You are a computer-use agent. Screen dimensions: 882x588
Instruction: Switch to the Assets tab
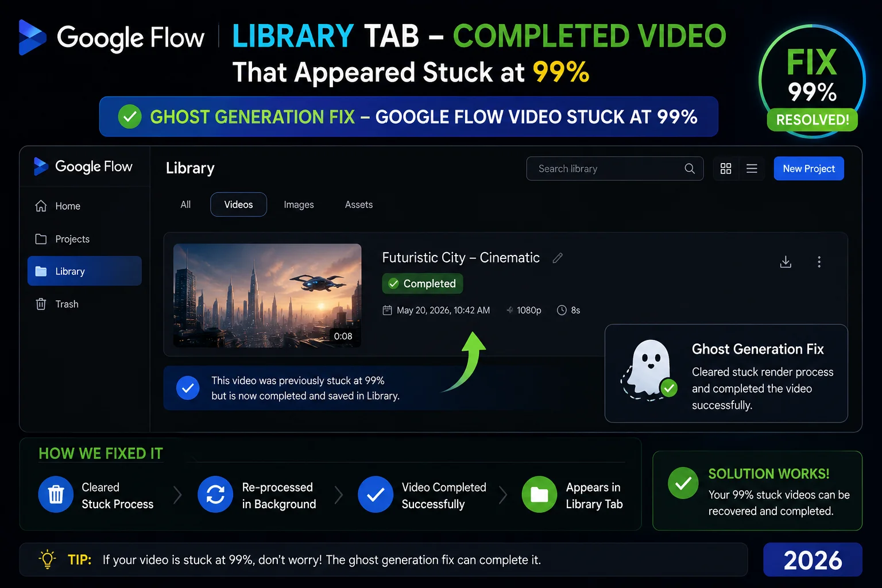[359, 204]
